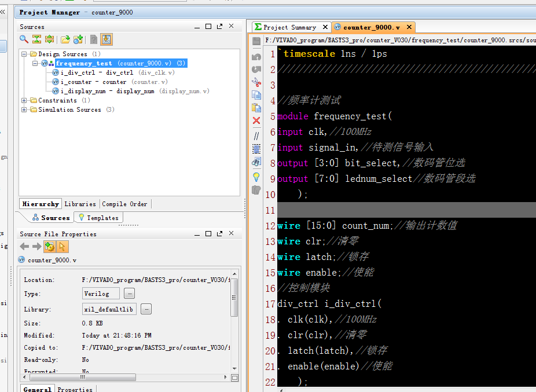The image size is (536, 392).
Task: Click the greyed question-mark document icon
Action: point(94,39)
